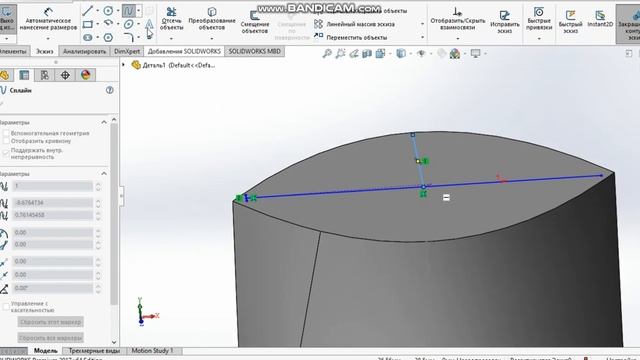
Task: Click Быстрый эскиз tool
Action: (x=570, y=22)
